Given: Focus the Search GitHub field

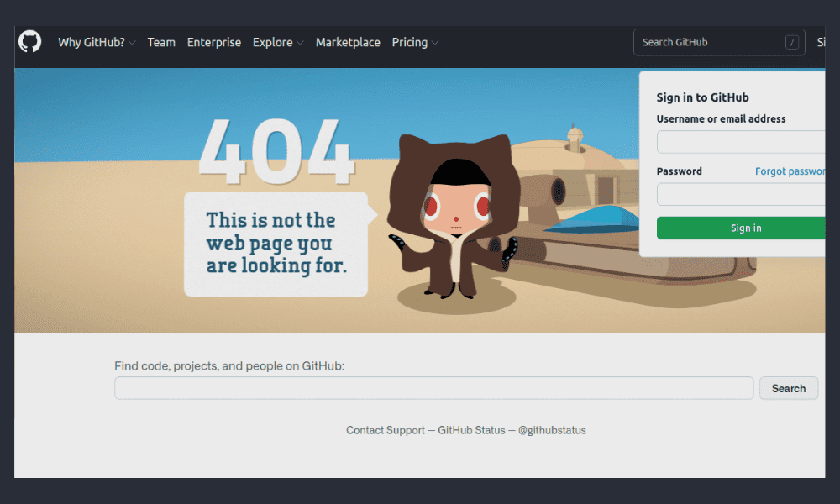Looking at the screenshot, I should [x=719, y=42].
